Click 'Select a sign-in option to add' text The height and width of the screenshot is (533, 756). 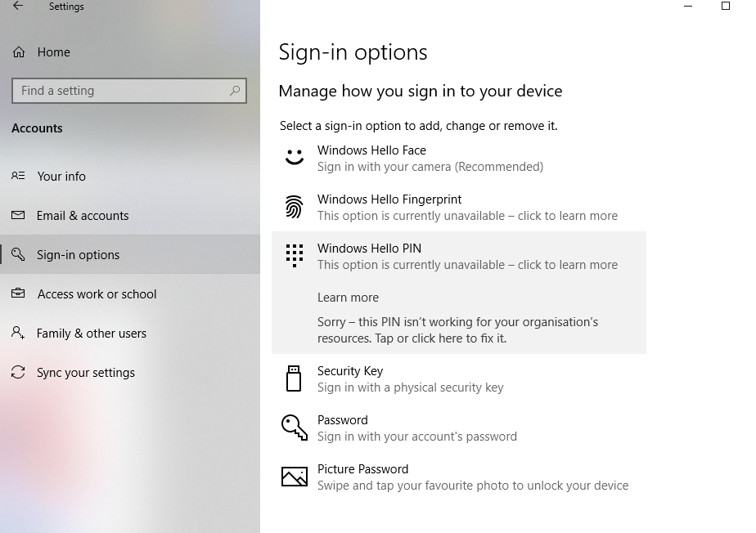pos(419,126)
